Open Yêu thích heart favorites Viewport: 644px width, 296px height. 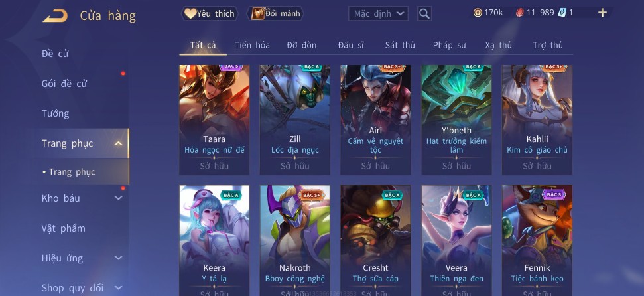pyautogui.click(x=210, y=13)
